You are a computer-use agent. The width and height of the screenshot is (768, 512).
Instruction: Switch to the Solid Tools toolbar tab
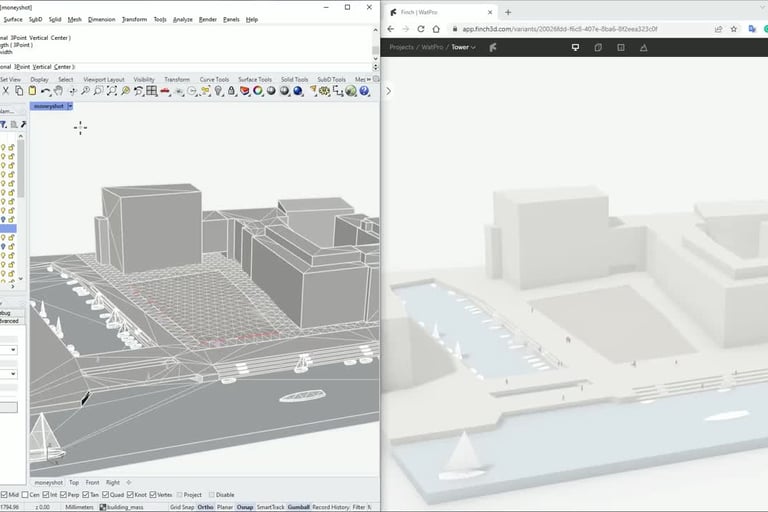click(x=294, y=79)
